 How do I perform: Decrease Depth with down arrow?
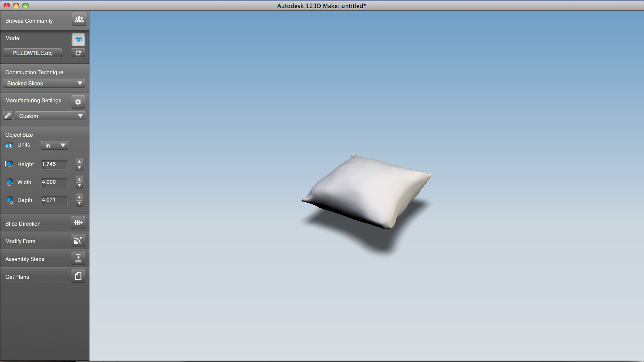coord(79,203)
